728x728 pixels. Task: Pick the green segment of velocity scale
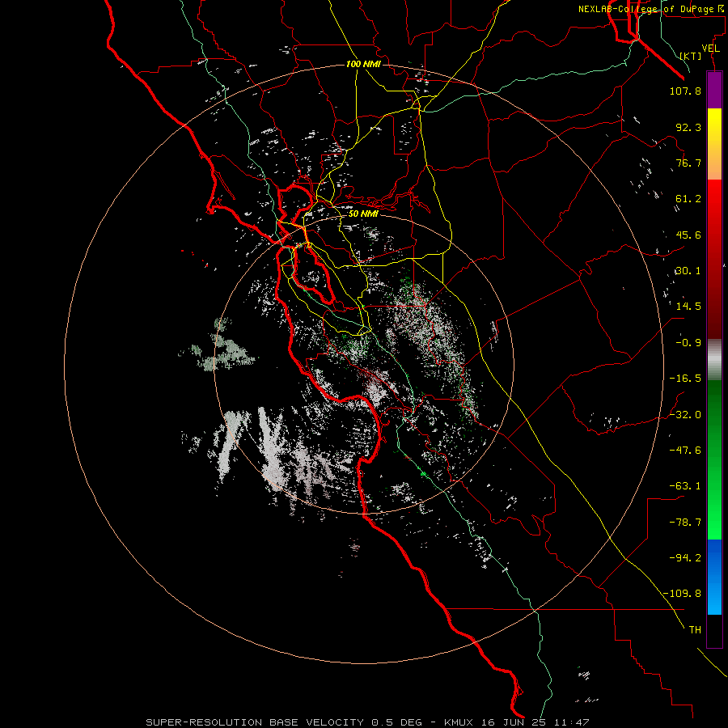click(x=714, y=460)
